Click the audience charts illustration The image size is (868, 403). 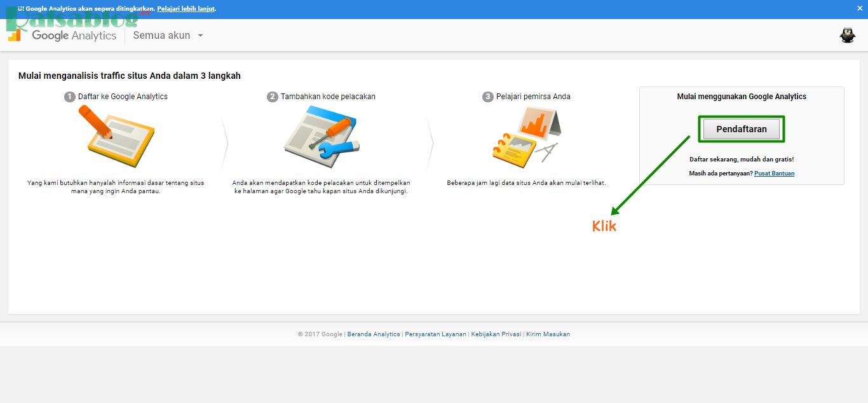pyautogui.click(x=526, y=137)
